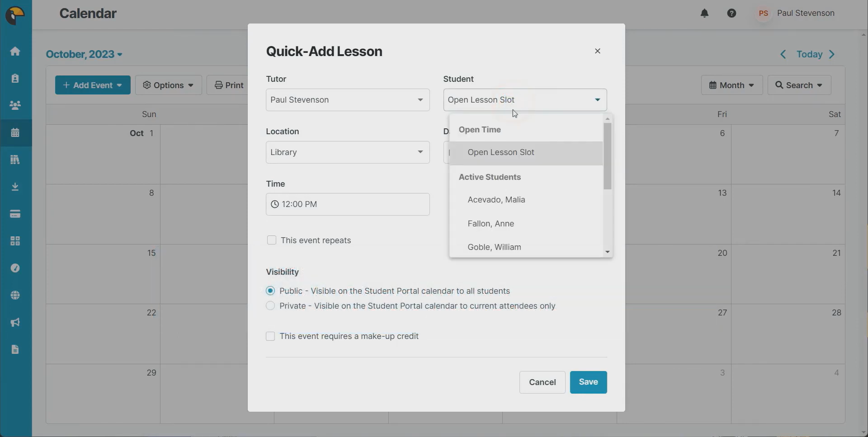This screenshot has width=868, height=437.
Task: Open the Payments card icon in sidebar
Action: click(15, 214)
